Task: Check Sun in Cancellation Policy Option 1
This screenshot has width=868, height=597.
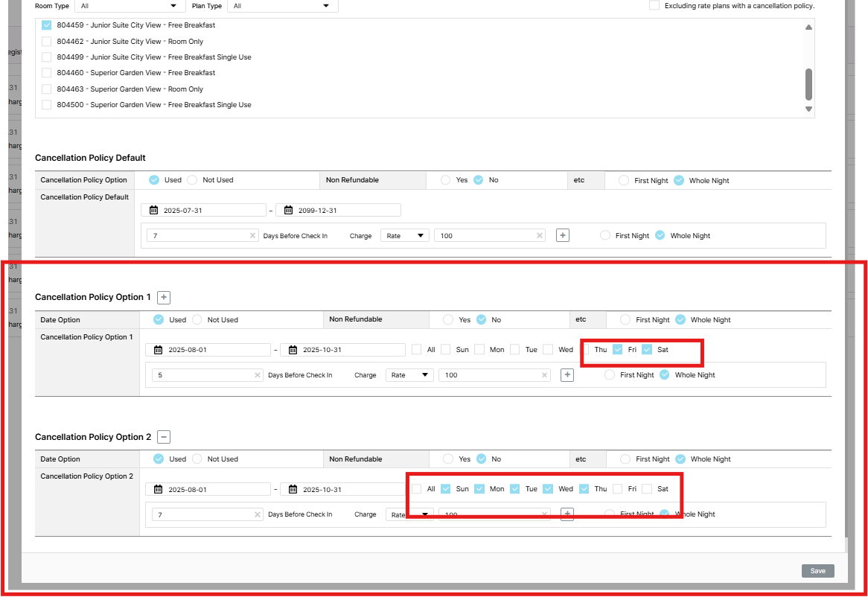Action: [446, 350]
